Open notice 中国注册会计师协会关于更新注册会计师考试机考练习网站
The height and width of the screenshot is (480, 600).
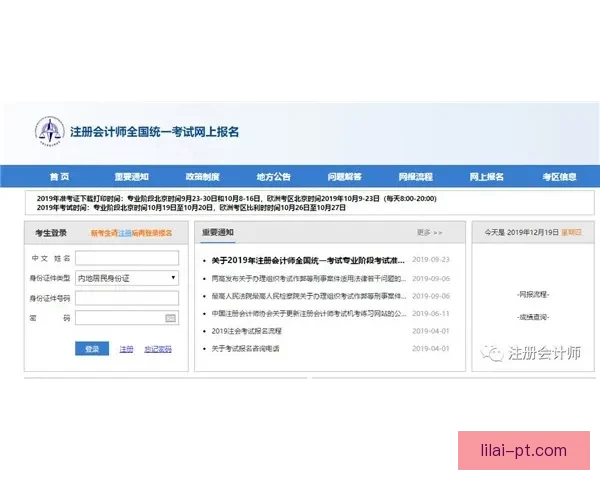click(308, 313)
